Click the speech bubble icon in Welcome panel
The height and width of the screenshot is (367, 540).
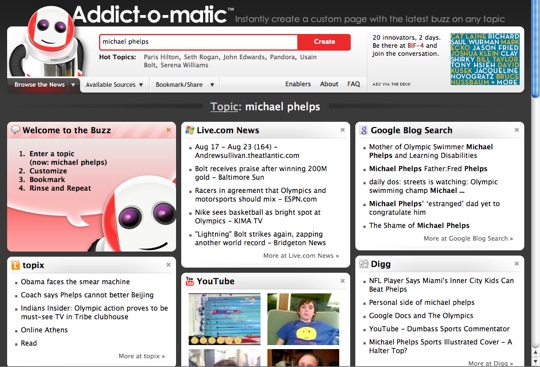[x=16, y=130]
